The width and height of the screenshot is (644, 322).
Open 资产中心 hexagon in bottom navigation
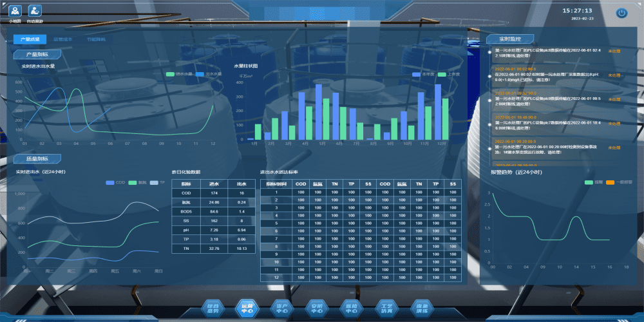pyautogui.click(x=282, y=308)
